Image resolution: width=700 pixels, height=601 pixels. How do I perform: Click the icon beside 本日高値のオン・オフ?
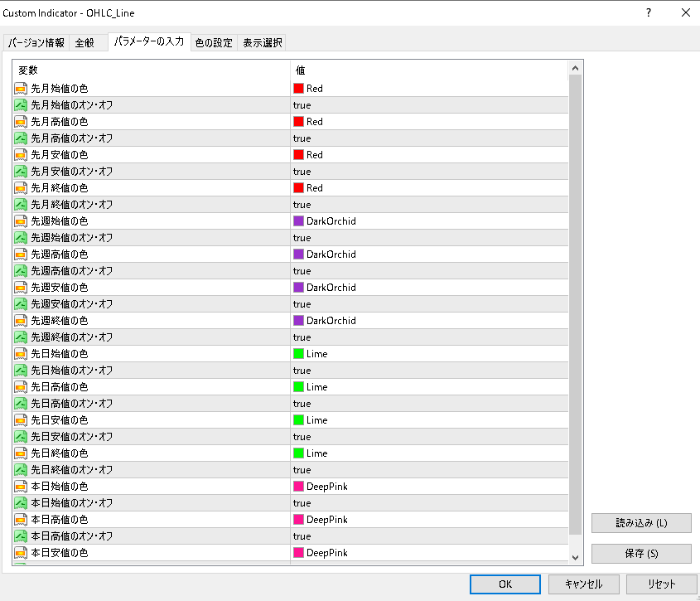[x=21, y=536]
